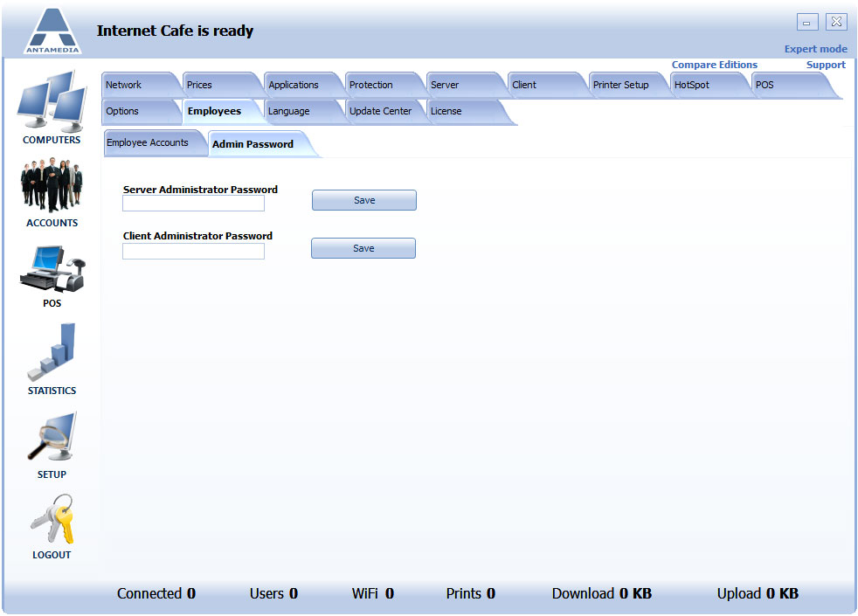Screen dimensions: 858x616
Task: Click the COMPUTERS sidebar label
Action: pos(52,140)
